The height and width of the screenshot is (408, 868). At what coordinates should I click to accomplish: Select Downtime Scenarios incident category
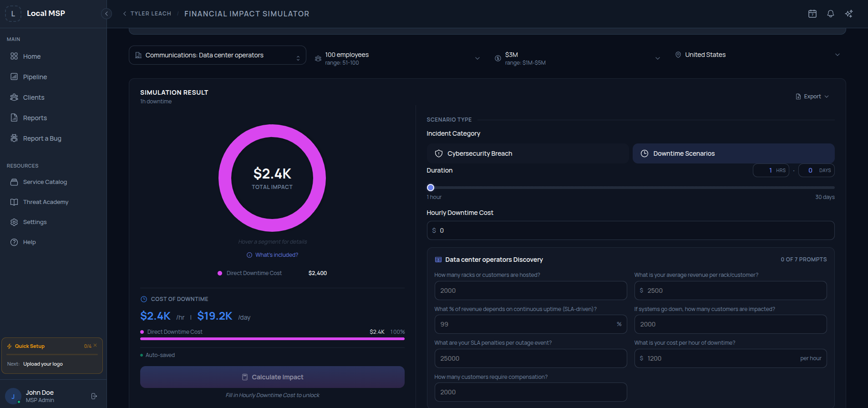(733, 153)
